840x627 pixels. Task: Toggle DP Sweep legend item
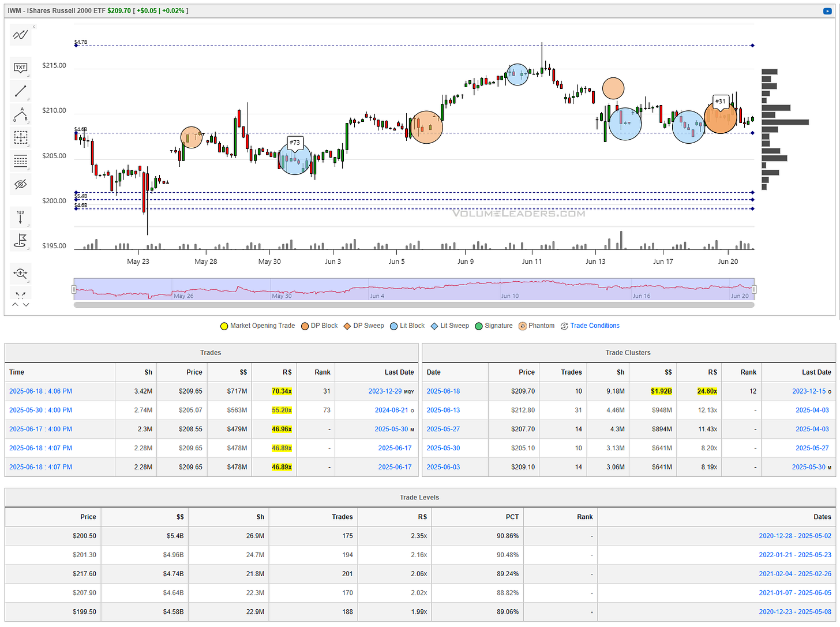[363, 326]
